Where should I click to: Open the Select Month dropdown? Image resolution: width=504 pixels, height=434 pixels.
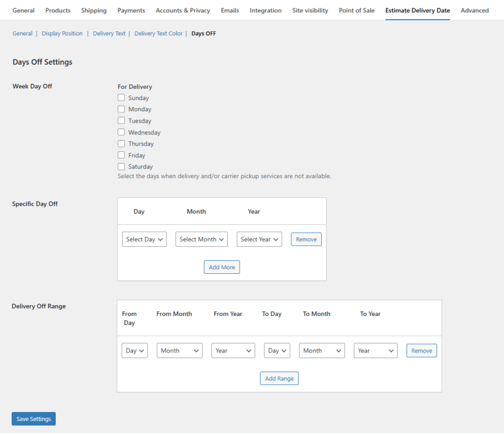(201, 239)
